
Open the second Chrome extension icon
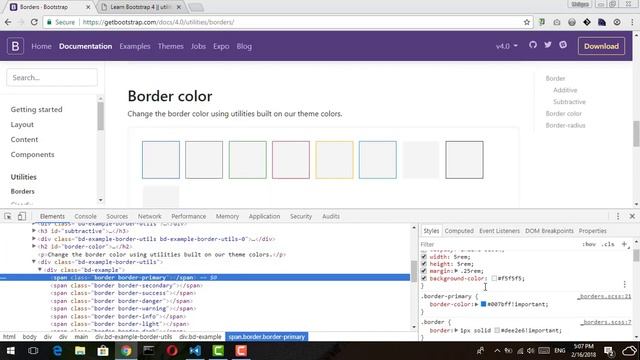[x=557, y=22]
